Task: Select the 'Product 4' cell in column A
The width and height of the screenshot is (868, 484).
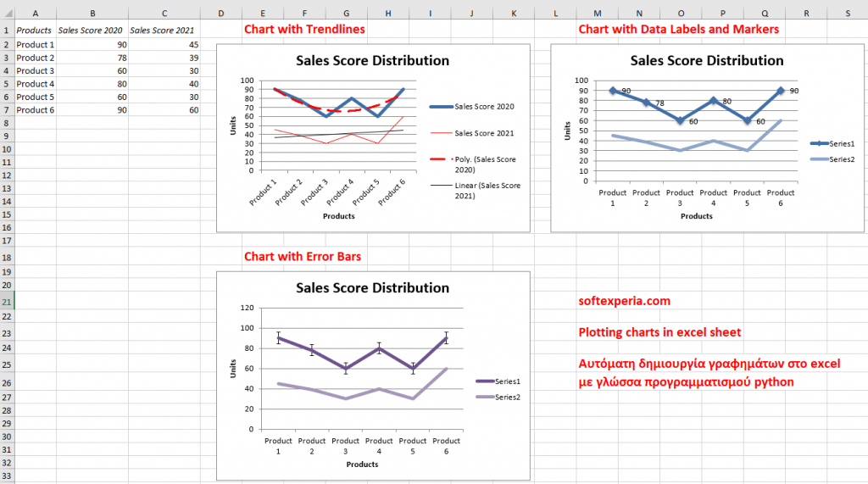Action: tap(35, 84)
